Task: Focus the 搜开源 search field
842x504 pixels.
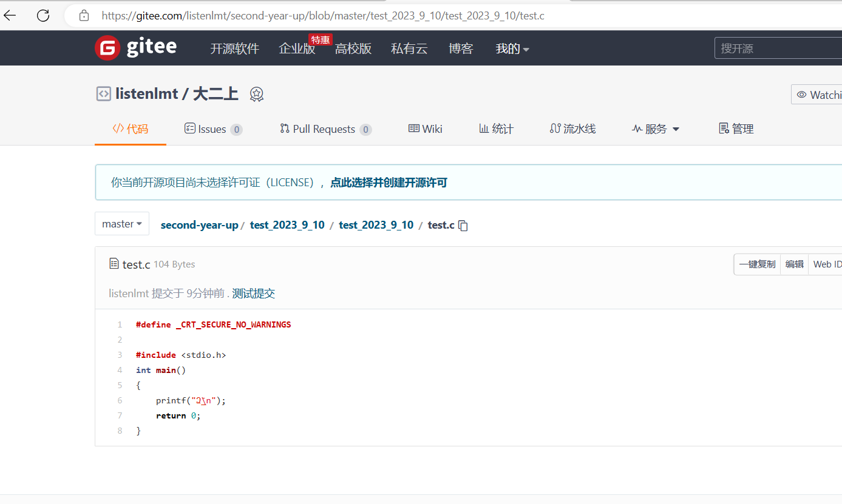Action: 778,49
